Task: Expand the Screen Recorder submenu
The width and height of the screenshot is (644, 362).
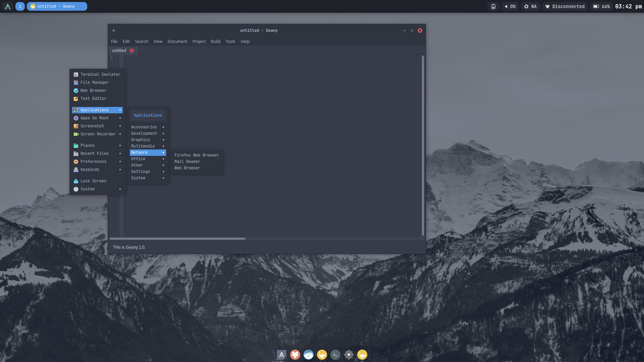Action: (x=97, y=134)
